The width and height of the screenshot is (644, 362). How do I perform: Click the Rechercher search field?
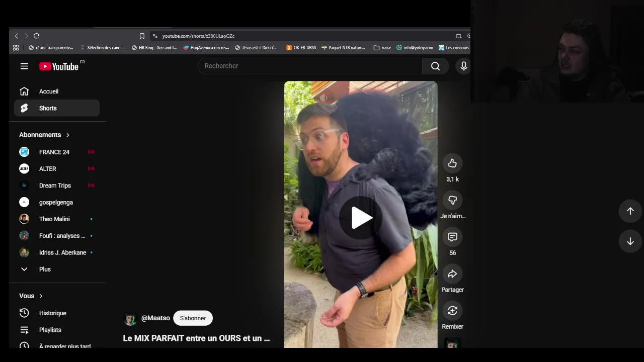310,66
